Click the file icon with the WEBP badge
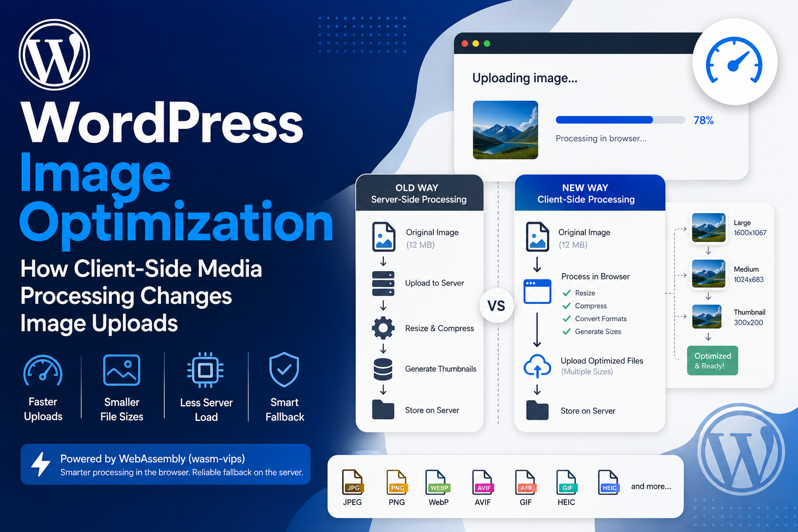 tap(438, 482)
